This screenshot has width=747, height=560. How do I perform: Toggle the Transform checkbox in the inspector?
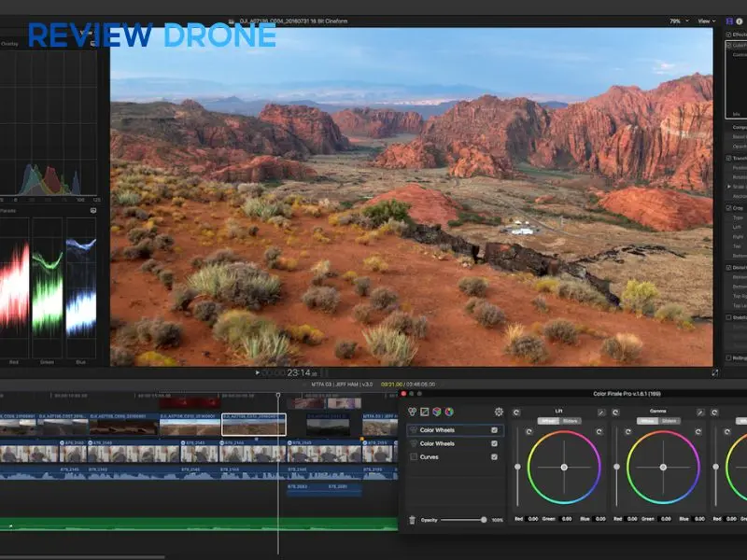(728, 158)
